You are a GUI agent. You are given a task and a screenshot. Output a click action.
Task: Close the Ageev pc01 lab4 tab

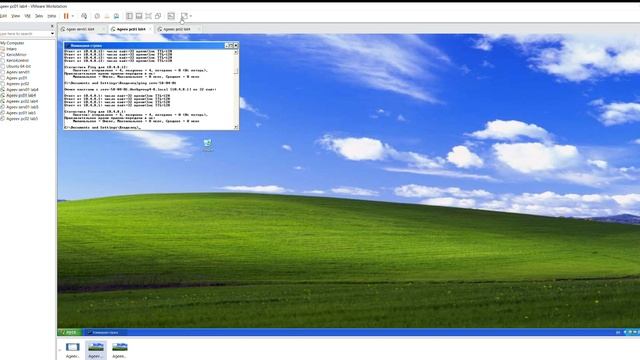150,29
